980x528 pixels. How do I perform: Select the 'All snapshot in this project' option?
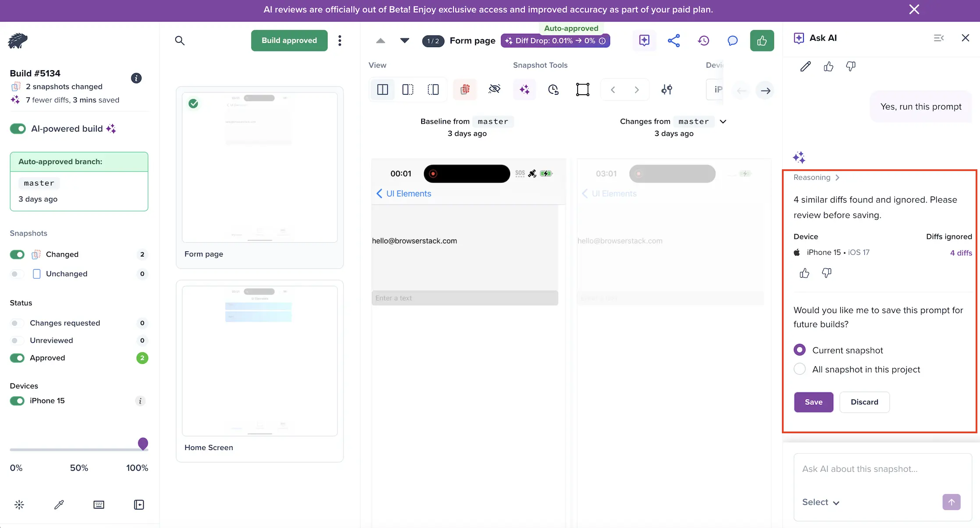coord(799,369)
